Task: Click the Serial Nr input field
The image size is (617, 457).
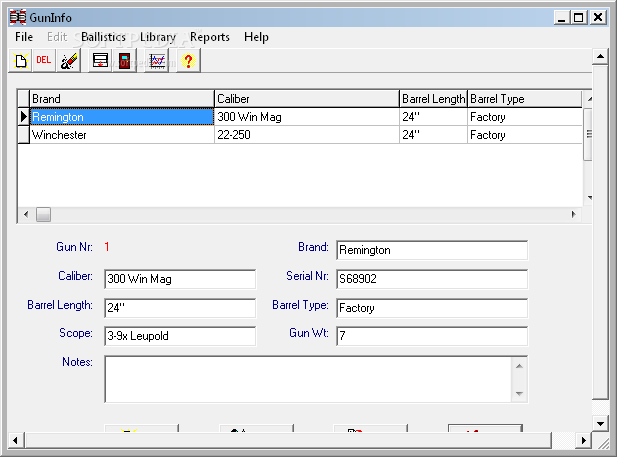Action: (432, 279)
